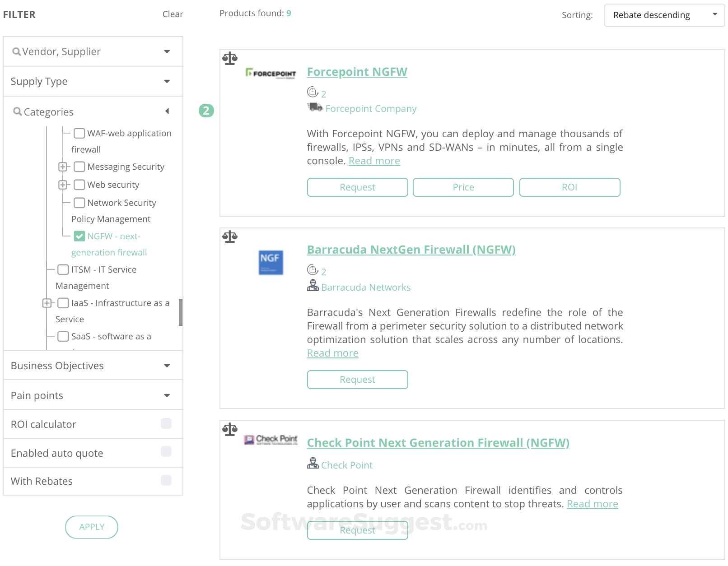
Task: Click vendor person icon next to Check Point
Action: click(x=313, y=463)
